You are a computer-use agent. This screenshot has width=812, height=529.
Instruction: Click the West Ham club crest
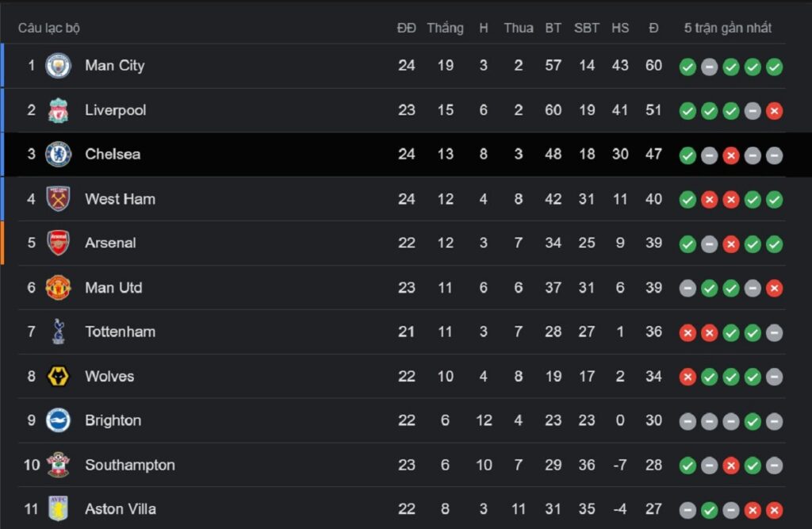[58, 199]
